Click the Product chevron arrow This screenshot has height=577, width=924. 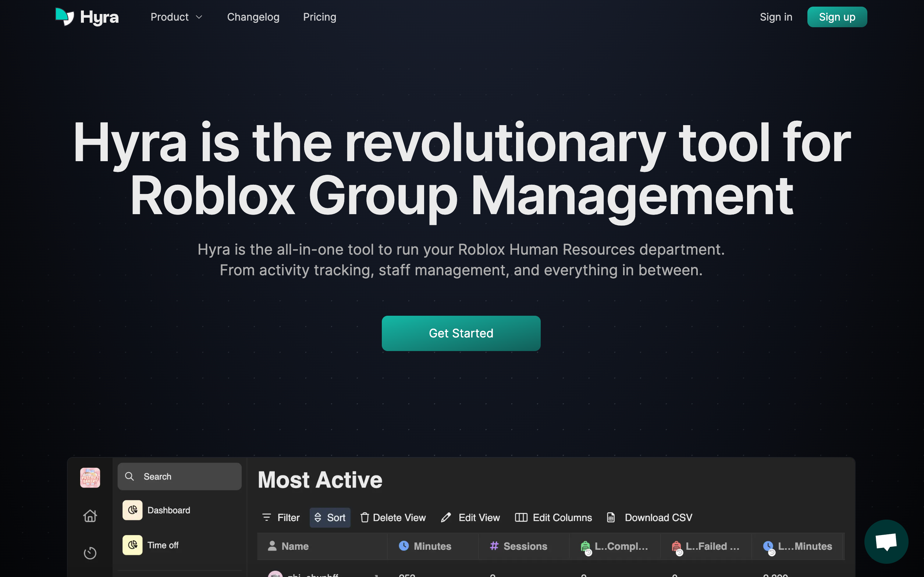coord(199,17)
